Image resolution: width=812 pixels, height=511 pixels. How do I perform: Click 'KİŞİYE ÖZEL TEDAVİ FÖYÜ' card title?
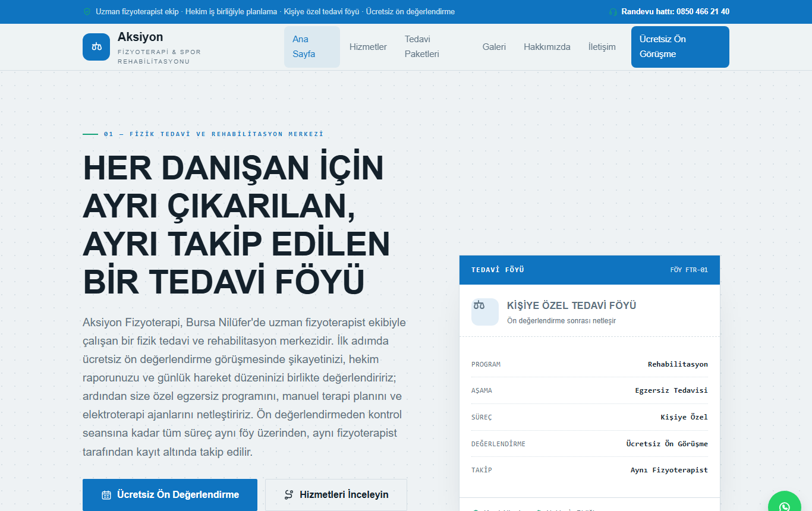[x=572, y=306]
